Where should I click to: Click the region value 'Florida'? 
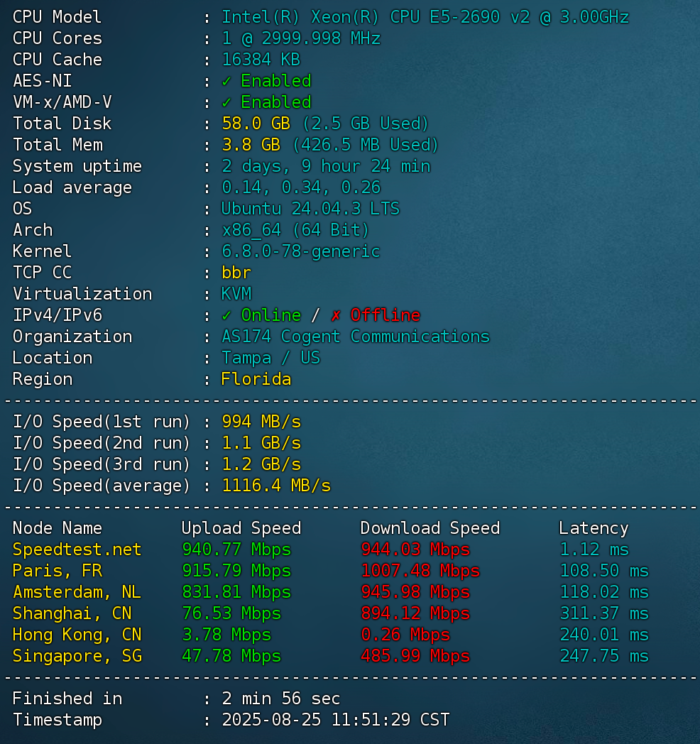[256, 380]
